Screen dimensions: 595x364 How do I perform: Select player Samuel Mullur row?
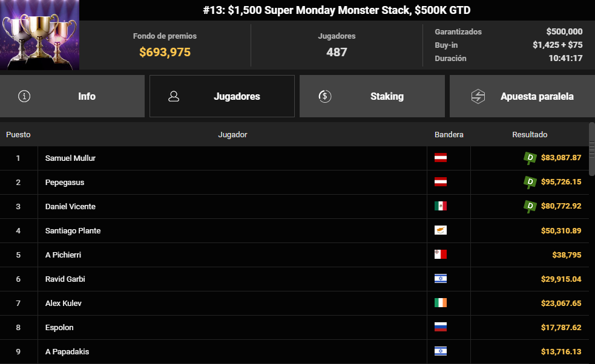[294, 158]
